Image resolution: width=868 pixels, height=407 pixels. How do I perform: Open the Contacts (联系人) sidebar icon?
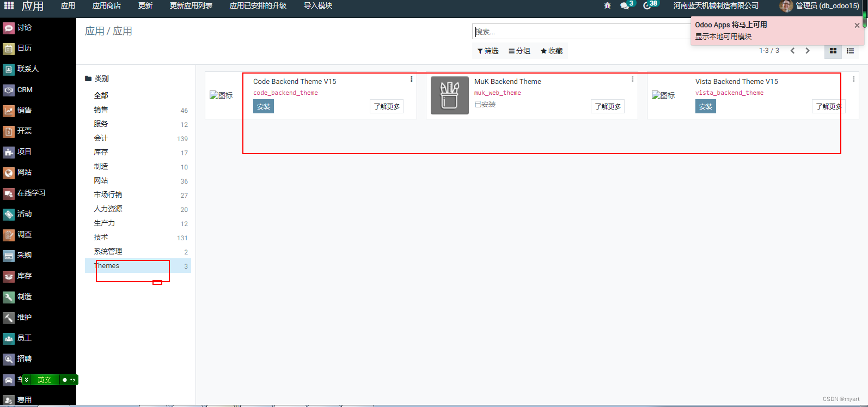[9, 69]
